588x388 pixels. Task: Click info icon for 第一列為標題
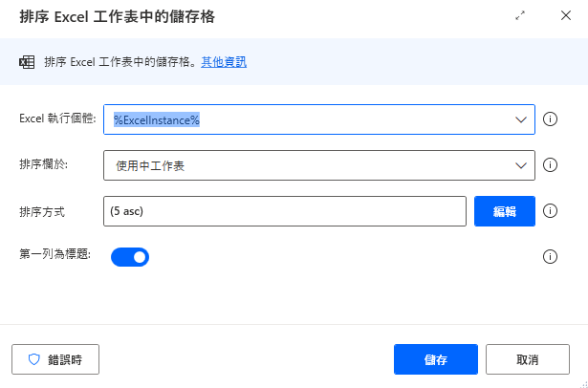(550, 256)
